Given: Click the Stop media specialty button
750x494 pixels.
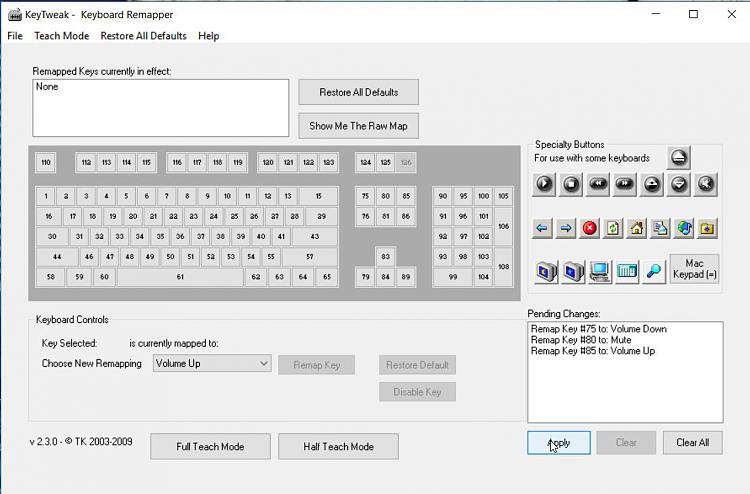Looking at the screenshot, I should point(571,184).
